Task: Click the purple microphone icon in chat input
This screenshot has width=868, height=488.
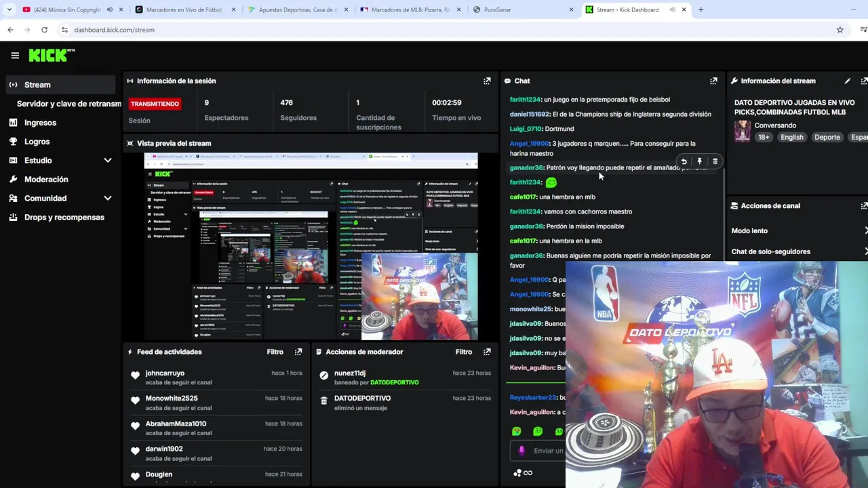Action: click(x=521, y=451)
